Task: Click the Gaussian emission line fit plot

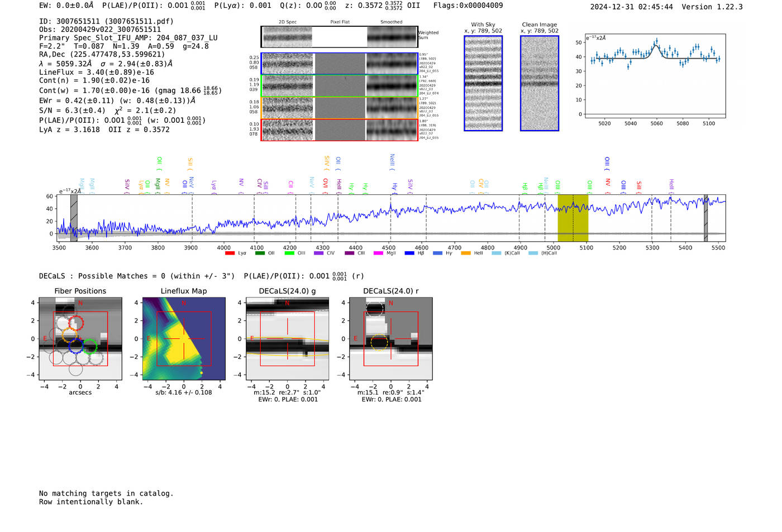Action: [x=655, y=76]
